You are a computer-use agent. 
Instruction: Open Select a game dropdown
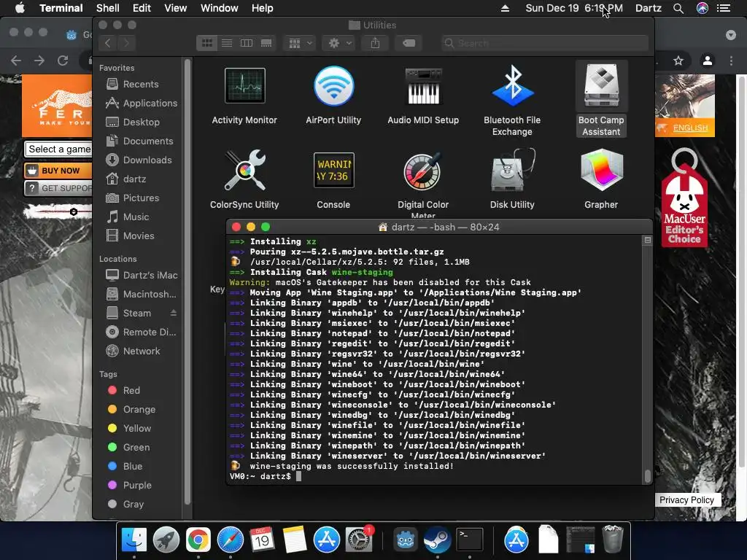pos(58,149)
